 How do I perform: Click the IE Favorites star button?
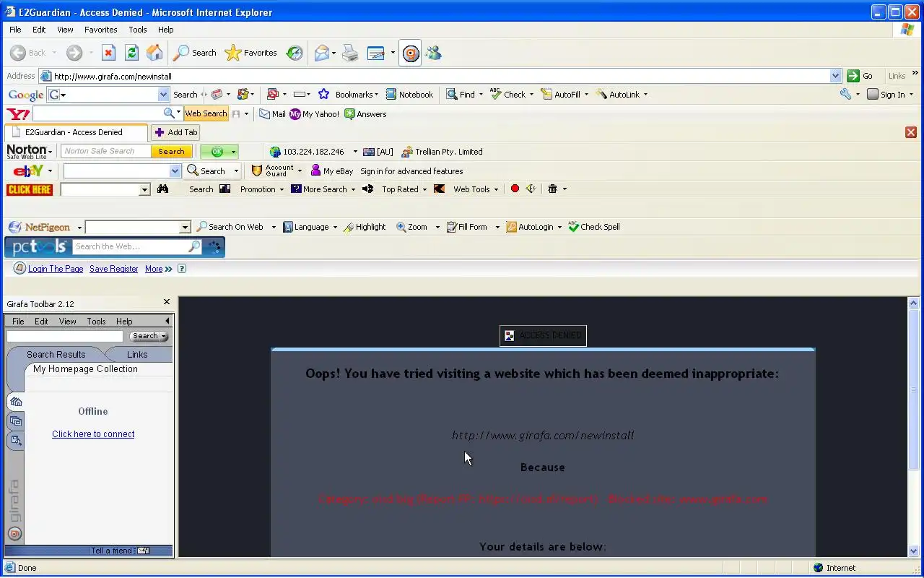click(x=251, y=53)
